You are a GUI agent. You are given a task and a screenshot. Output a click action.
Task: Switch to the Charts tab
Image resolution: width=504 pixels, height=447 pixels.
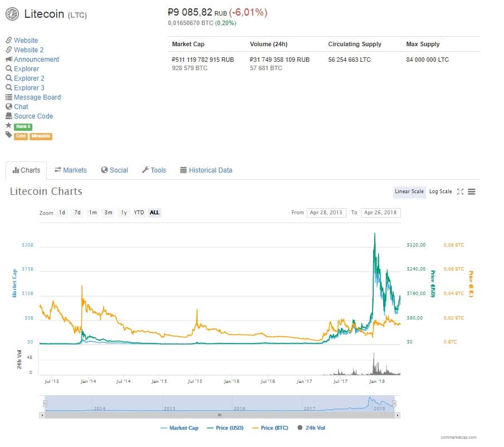coord(26,170)
